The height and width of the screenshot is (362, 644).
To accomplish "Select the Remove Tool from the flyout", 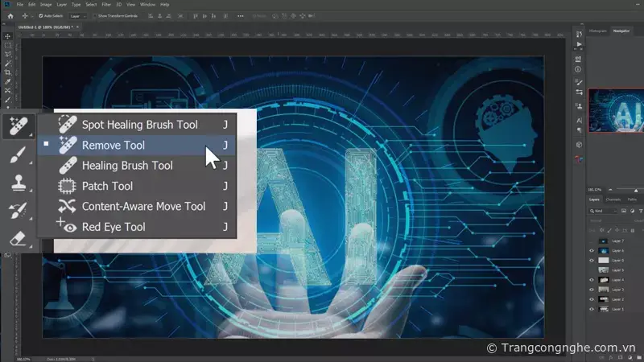I will pyautogui.click(x=114, y=146).
